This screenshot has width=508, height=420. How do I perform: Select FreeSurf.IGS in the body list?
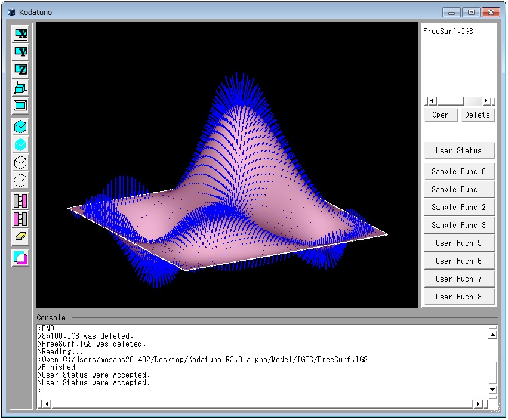point(448,32)
